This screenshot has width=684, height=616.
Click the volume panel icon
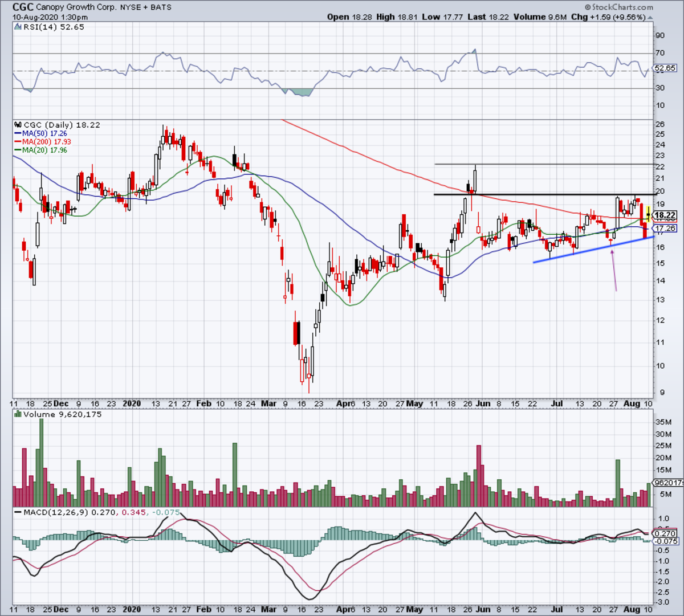click(x=18, y=414)
